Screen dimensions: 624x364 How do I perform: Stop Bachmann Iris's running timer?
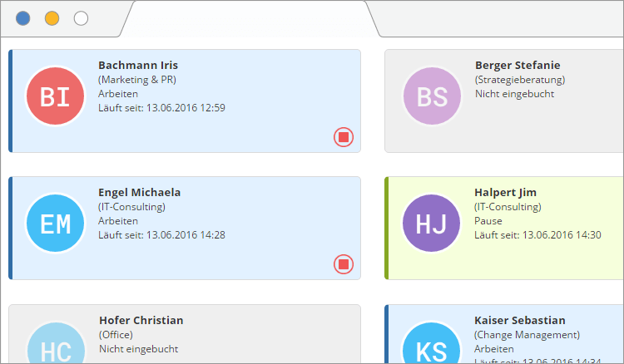(344, 137)
